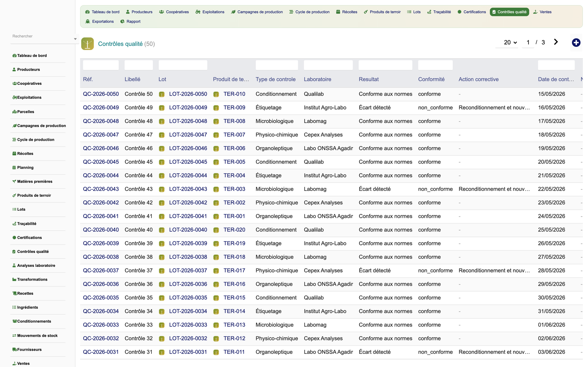Sort by the Type de controle column header
The width and height of the screenshot is (588, 367).
pos(276,79)
